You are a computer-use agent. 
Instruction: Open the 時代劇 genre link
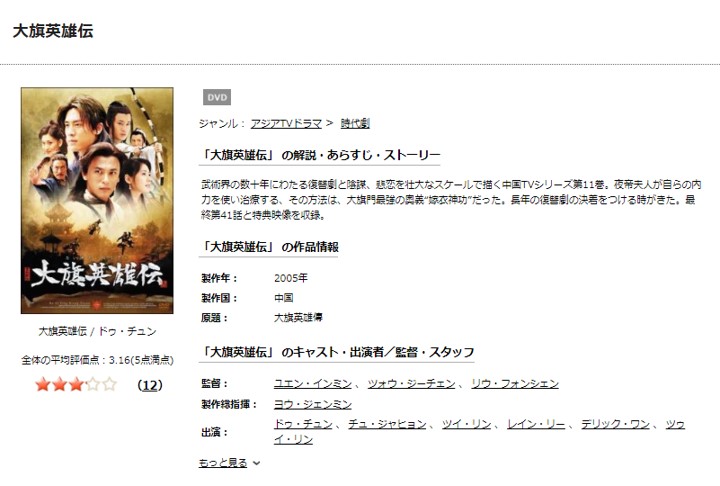click(x=355, y=124)
